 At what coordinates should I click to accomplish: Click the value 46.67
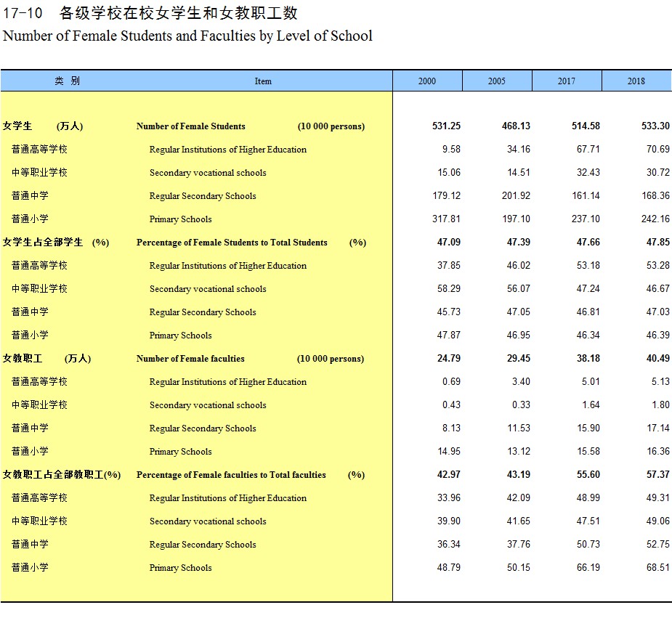click(658, 288)
